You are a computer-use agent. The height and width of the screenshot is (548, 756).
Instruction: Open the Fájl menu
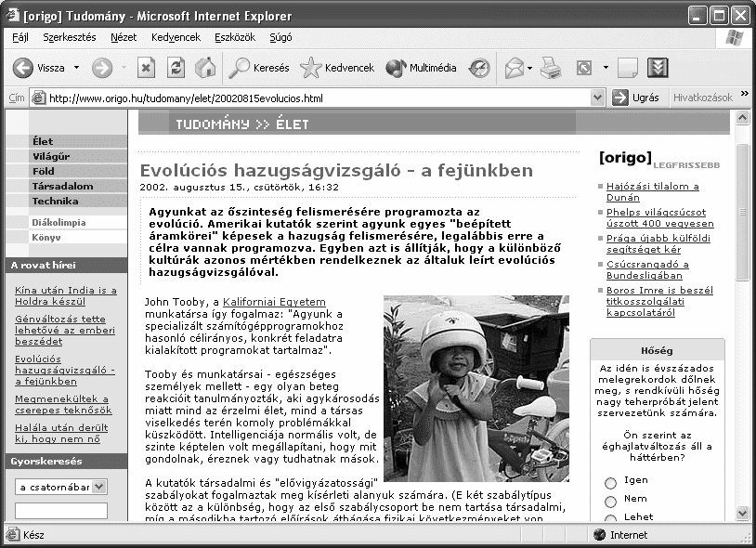[x=20, y=37]
